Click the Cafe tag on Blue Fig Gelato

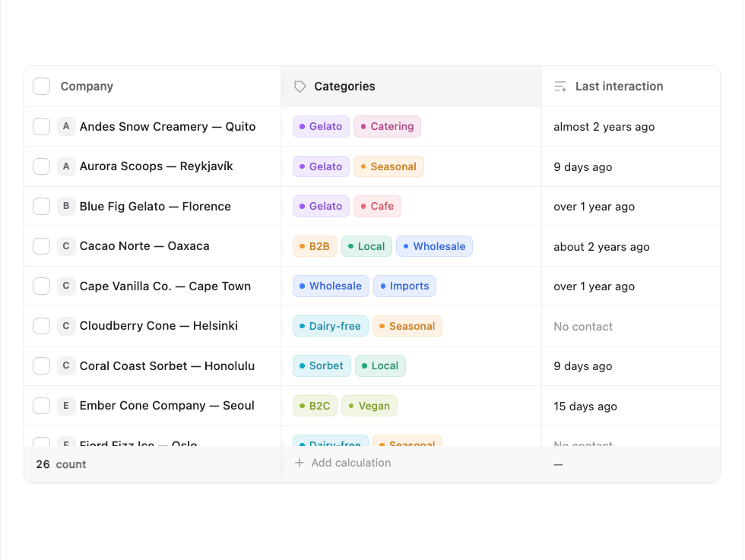point(377,206)
